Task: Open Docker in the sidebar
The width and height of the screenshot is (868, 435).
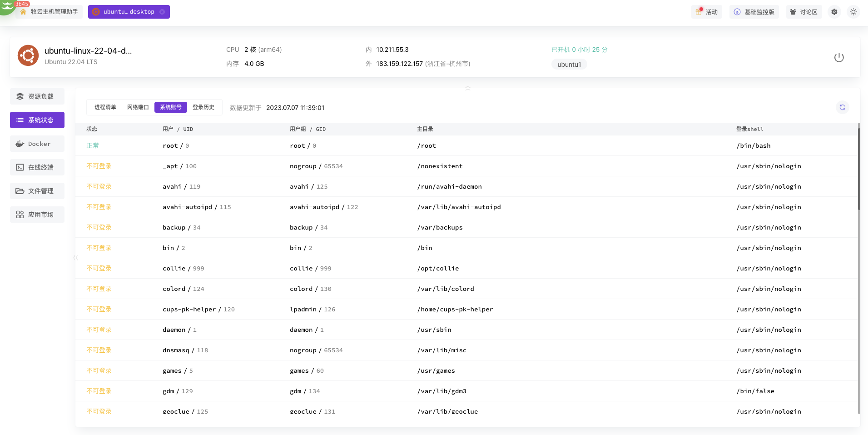Action: [37, 144]
